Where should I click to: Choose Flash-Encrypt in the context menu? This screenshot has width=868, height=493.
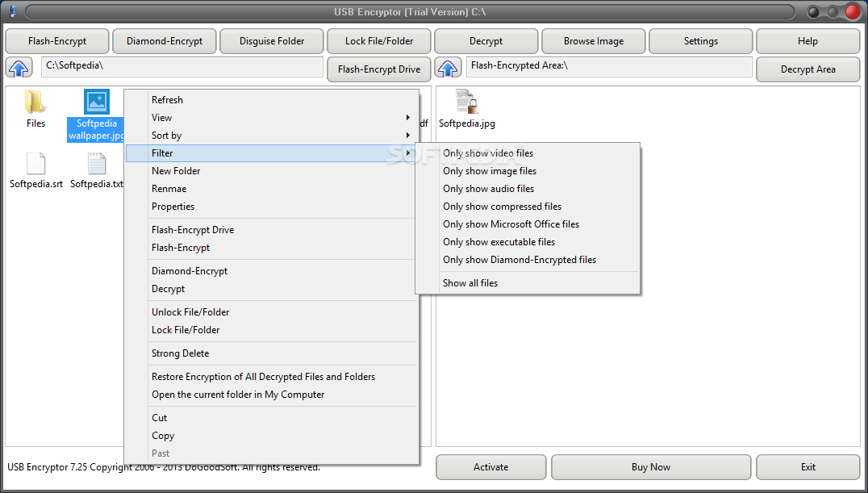[271, 247]
